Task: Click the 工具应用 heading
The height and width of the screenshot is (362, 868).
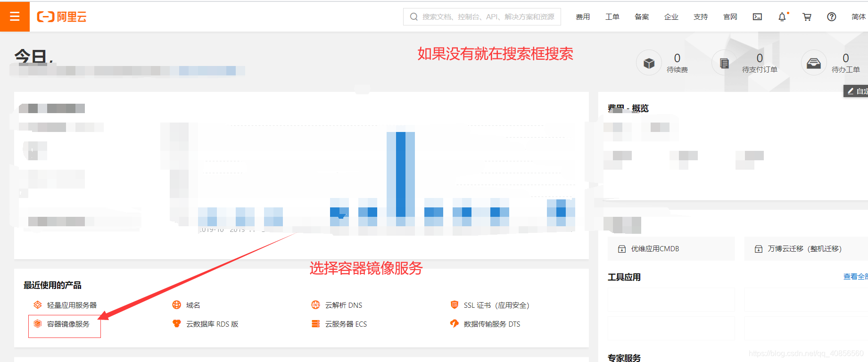Action: 624,277
